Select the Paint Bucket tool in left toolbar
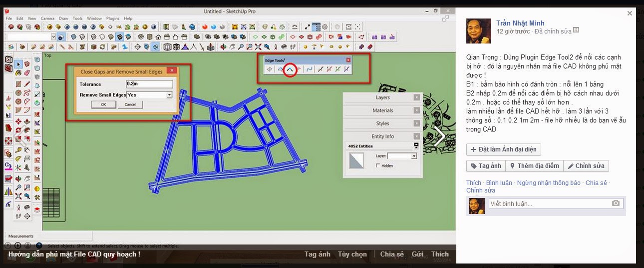This screenshot has width=644, height=268. pos(18,73)
